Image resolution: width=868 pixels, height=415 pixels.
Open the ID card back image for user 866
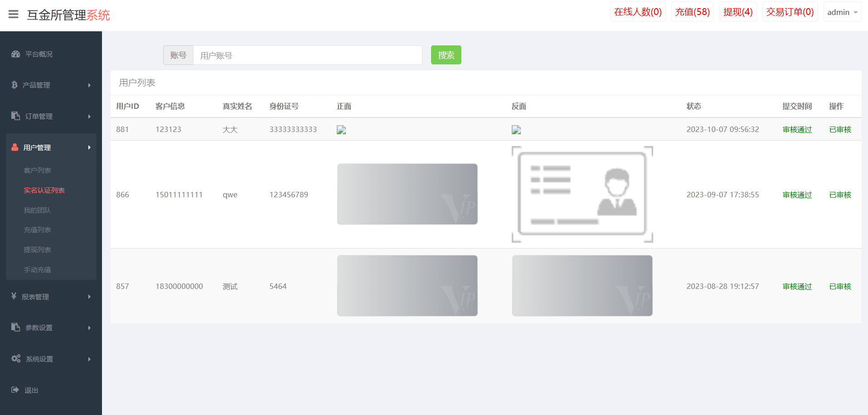tap(582, 194)
